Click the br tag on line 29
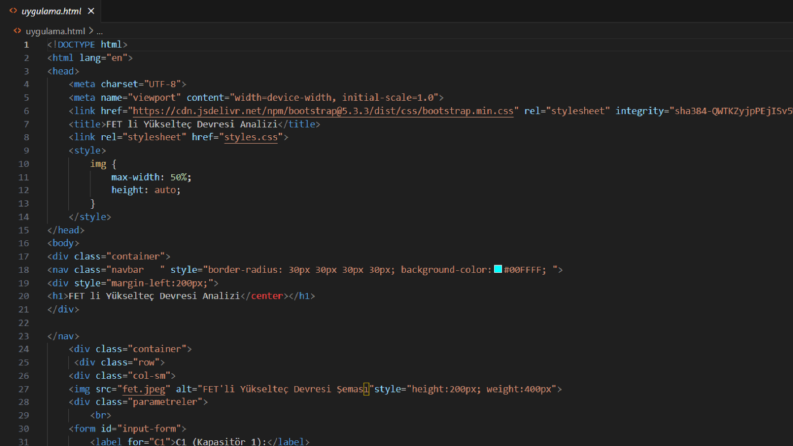This screenshot has width=793, height=446. point(100,415)
